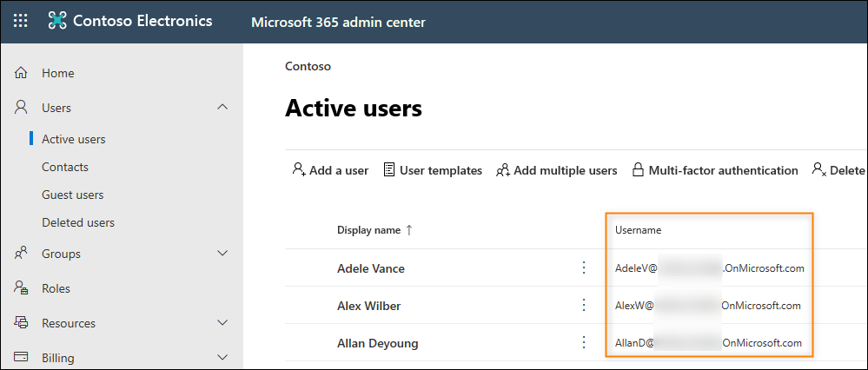Click the Groups label in sidebar
This screenshot has width=868, height=370.
pos(61,254)
